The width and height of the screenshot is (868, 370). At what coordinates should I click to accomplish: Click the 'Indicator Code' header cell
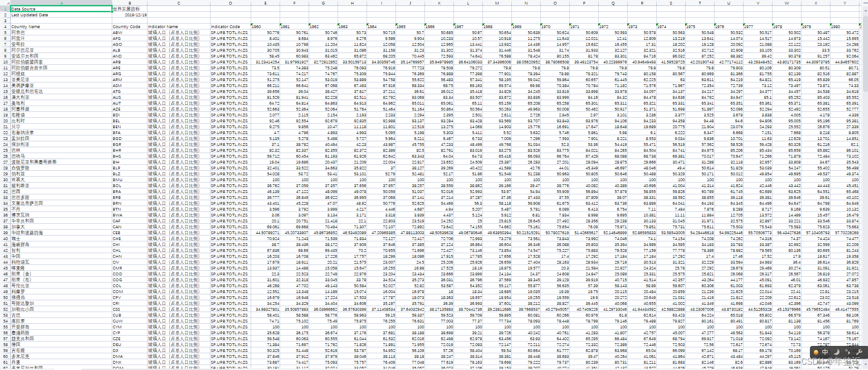click(230, 26)
